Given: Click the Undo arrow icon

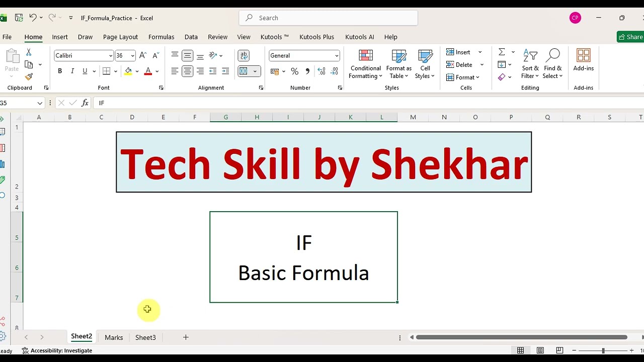Looking at the screenshot, I should point(33,18).
